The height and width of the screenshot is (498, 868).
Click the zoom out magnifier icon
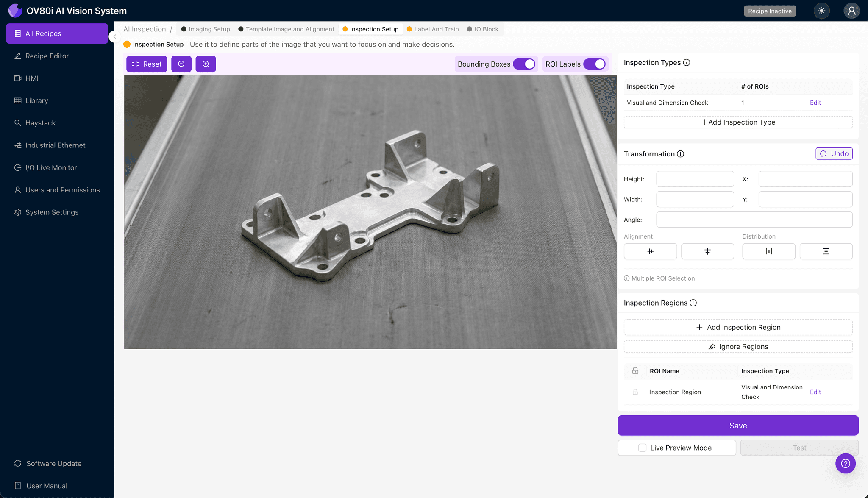click(x=181, y=64)
